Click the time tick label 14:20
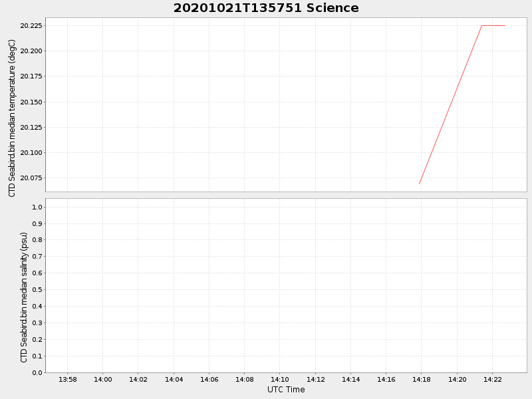The image size is (532, 399). click(457, 380)
